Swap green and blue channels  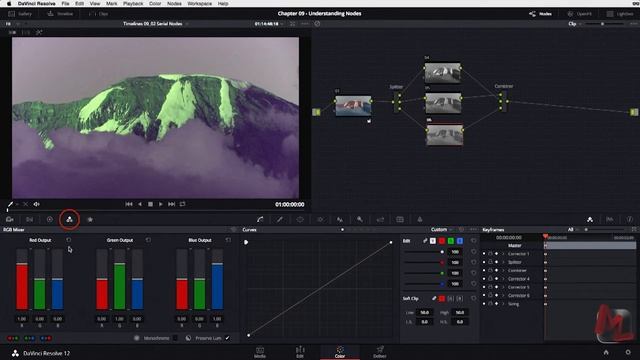(x=29, y=338)
